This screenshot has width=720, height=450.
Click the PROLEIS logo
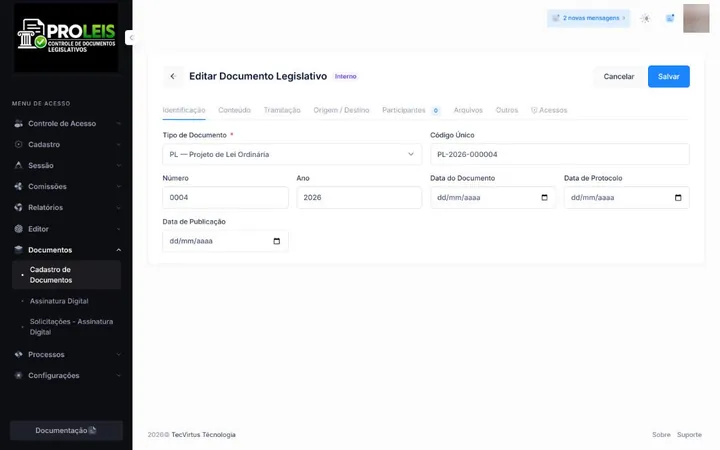tap(66, 37)
